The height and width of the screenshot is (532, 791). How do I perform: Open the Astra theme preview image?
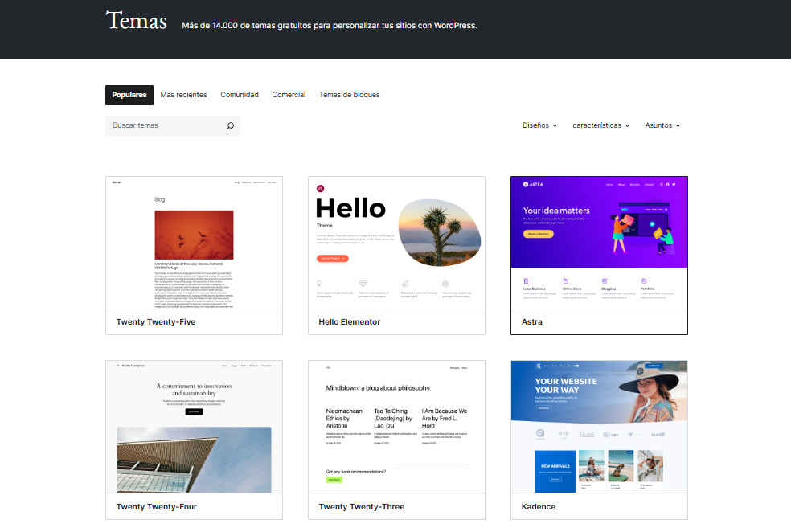600,243
